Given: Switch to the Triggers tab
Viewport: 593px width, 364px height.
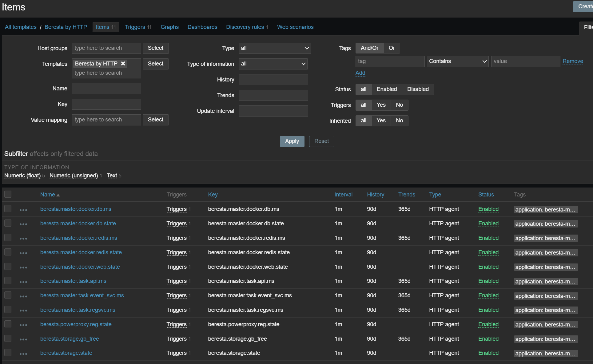Looking at the screenshot, I should (x=138, y=27).
